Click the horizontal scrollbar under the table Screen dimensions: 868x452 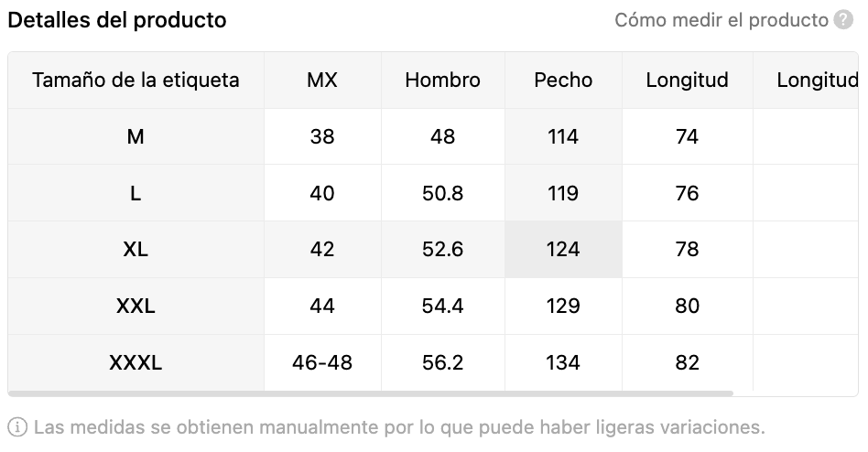pyautogui.click(x=370, y=393)
